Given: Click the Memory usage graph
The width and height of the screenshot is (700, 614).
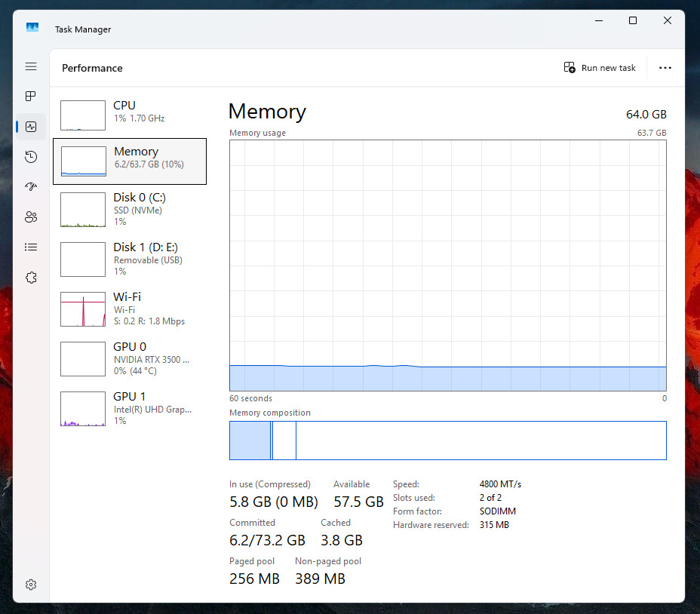Looking at the screenshot, I should pos(448,266).
